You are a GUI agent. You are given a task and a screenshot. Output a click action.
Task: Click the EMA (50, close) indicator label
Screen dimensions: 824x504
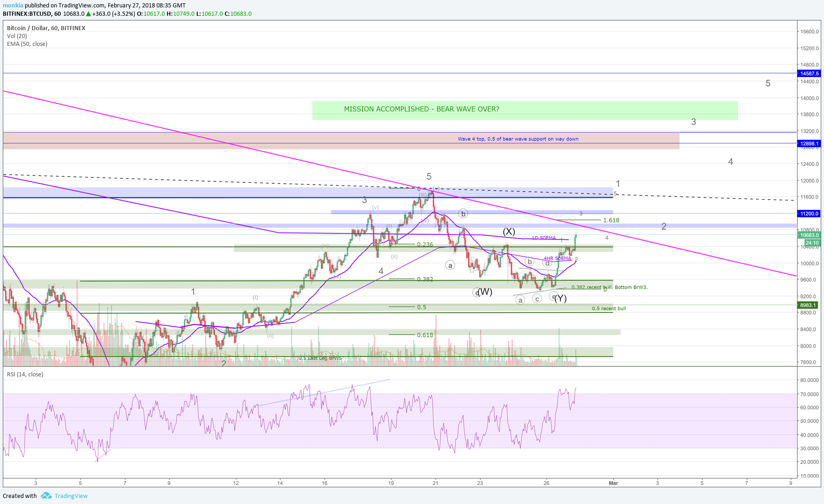click(27, 44)
